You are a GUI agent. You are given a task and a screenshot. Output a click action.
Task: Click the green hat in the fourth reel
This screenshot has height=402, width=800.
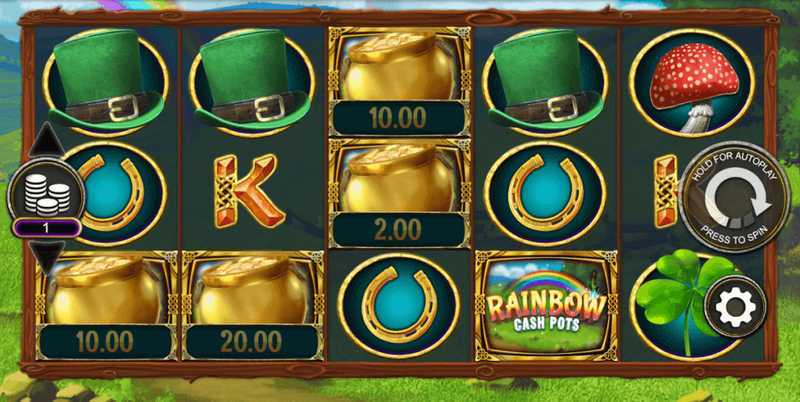545,82
